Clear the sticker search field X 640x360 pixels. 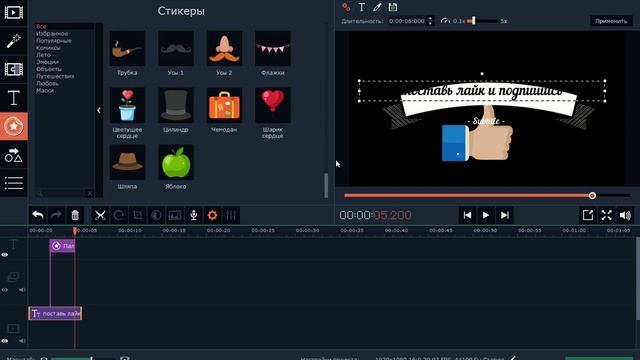tap(89, 193)
